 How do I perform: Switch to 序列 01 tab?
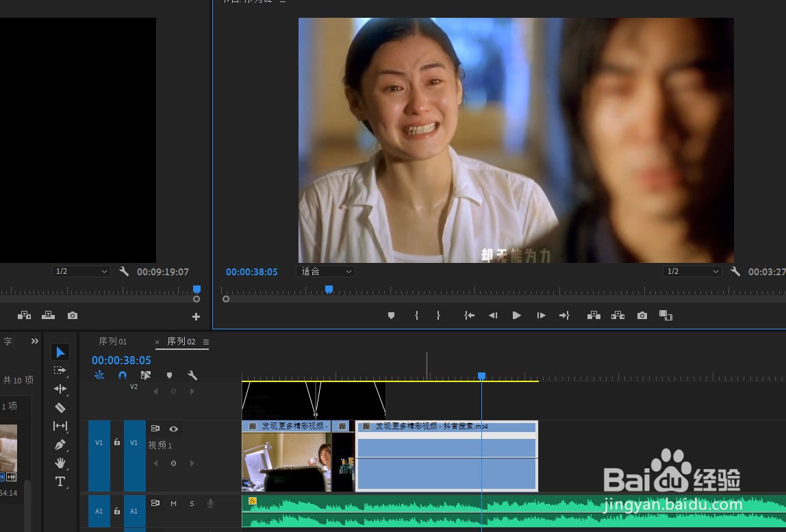(113, 341)
